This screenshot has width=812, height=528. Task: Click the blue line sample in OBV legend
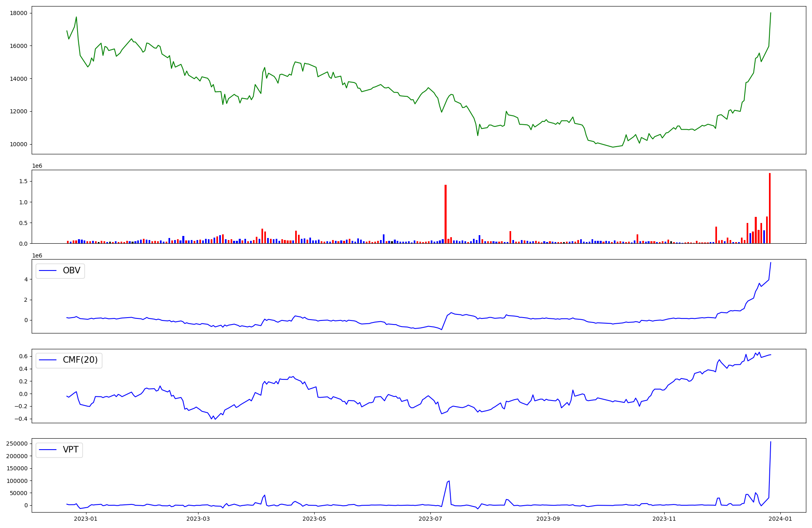pyautogui.click(x=48, y=271)
